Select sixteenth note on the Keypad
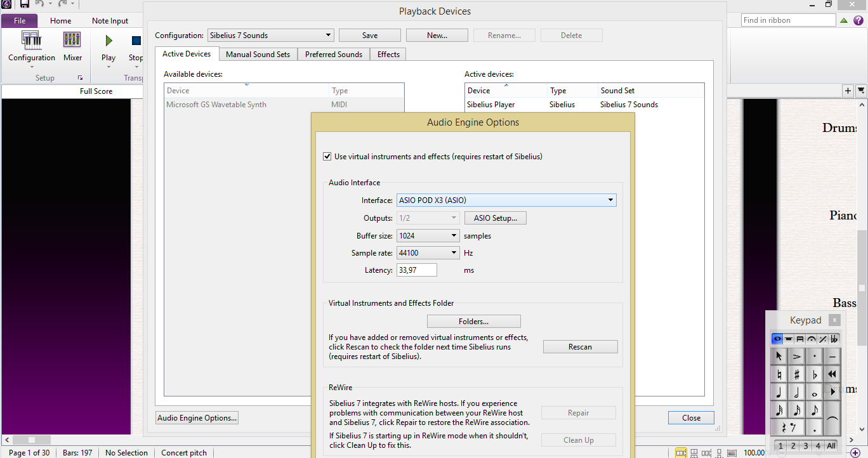The image size is (868, 458). [x=797, y=410]
